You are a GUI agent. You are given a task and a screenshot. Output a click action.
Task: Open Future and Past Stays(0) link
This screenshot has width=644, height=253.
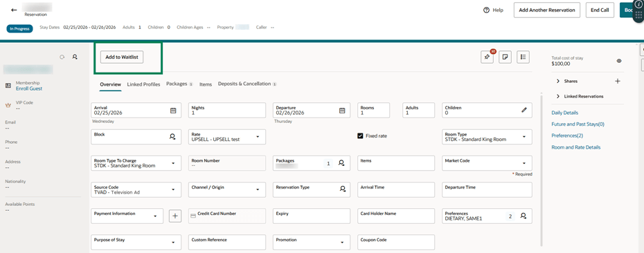[x=578, y=124]
